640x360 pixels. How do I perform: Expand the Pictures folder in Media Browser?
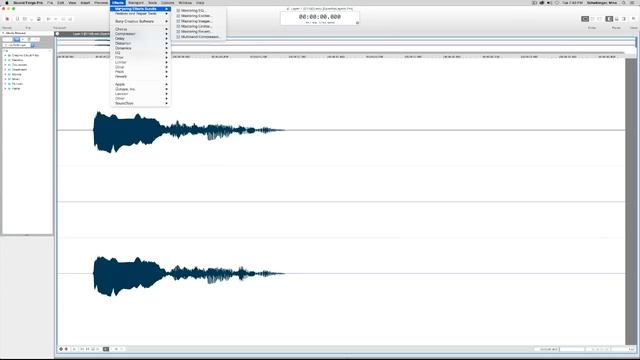(x=5, y=84)
